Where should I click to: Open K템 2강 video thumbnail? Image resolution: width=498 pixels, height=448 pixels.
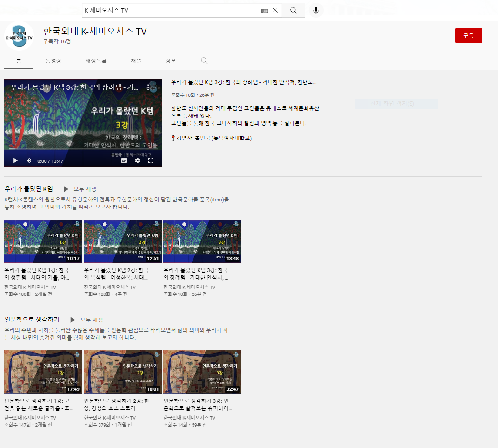[123, 241]
